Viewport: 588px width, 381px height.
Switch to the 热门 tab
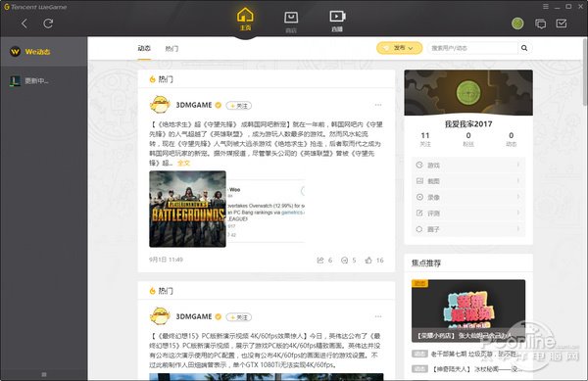[171, 48]
